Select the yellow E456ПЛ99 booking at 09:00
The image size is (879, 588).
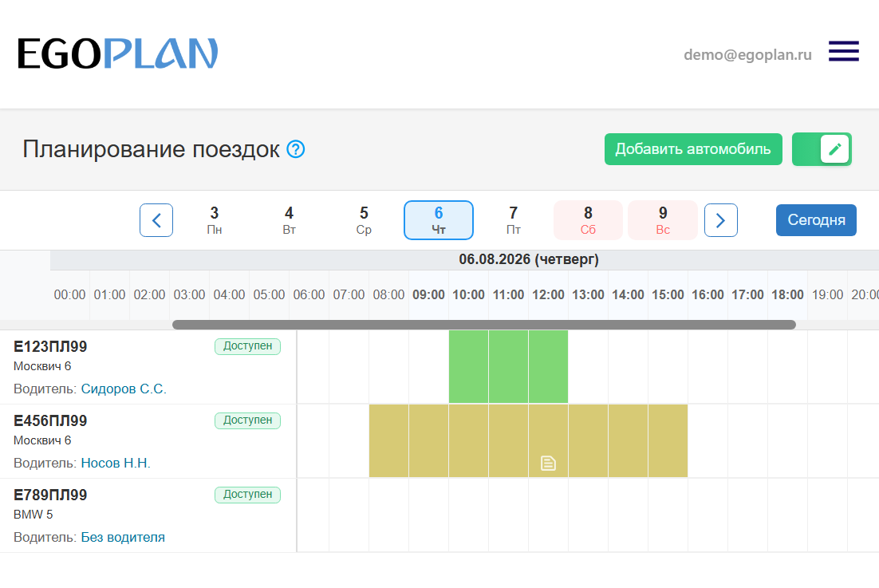click(x=429, y=440)
